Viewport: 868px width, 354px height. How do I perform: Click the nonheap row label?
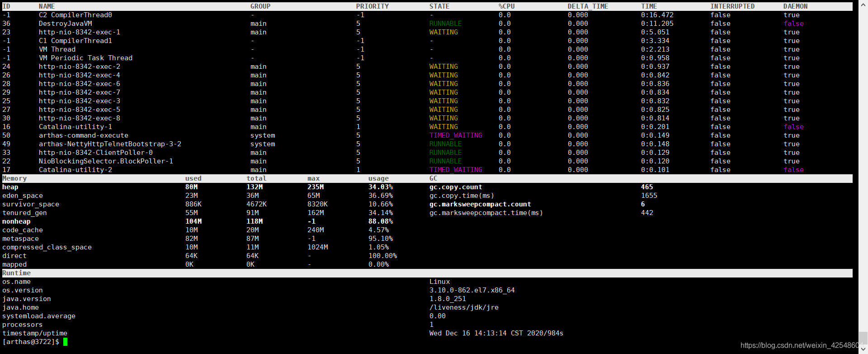tap(16, 221)
